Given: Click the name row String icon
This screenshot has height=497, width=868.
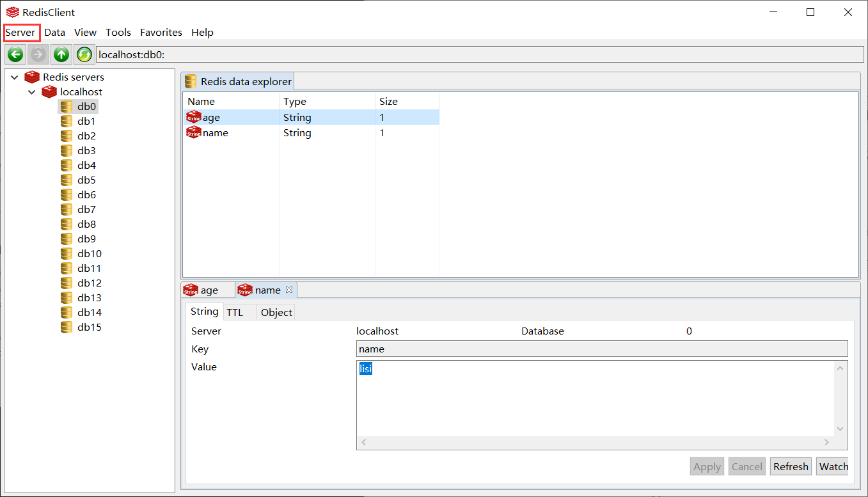Looking at the screenshot, I should pyautogui.click(x=193, y=132).
